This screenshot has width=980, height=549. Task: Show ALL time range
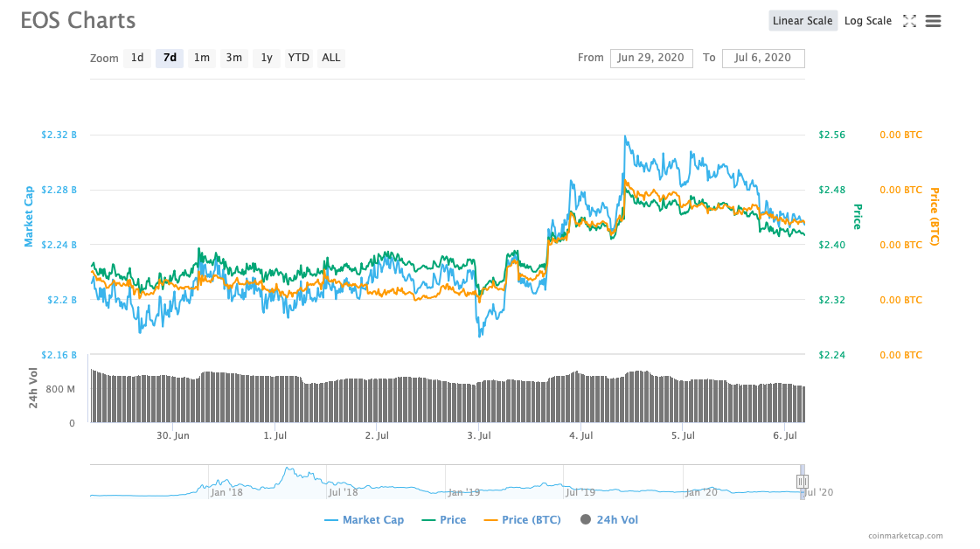331,59
